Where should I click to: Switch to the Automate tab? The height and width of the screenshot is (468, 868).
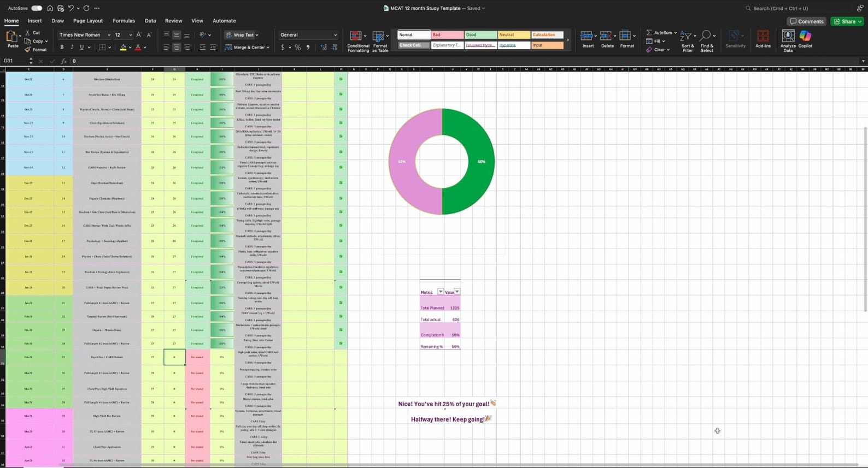point(224,21)
